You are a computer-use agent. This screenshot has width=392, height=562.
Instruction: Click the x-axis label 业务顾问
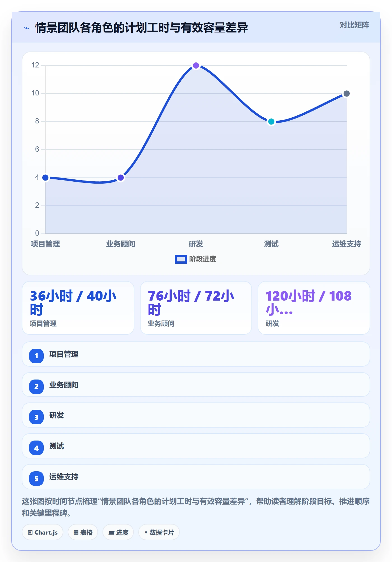(121, 244)
